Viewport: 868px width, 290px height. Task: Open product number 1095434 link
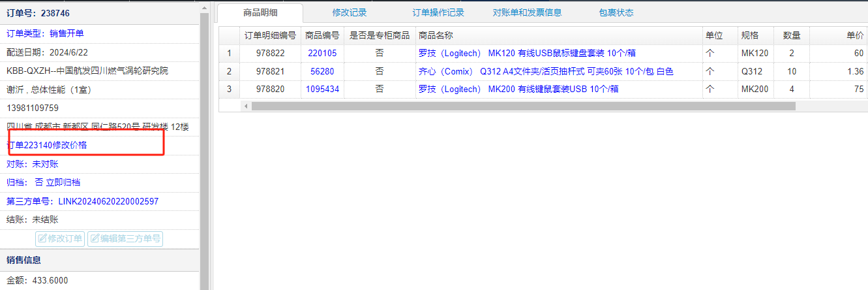pos(322,89)
